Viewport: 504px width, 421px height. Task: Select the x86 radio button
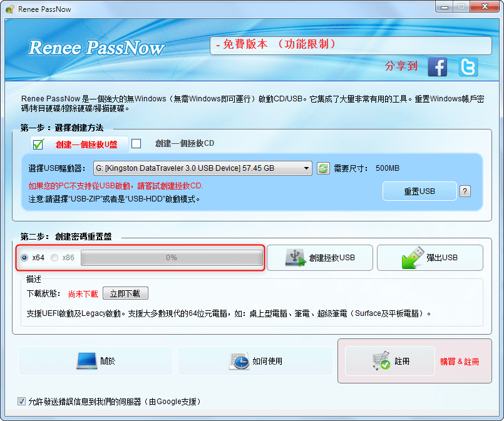click(x=54, y=258)
